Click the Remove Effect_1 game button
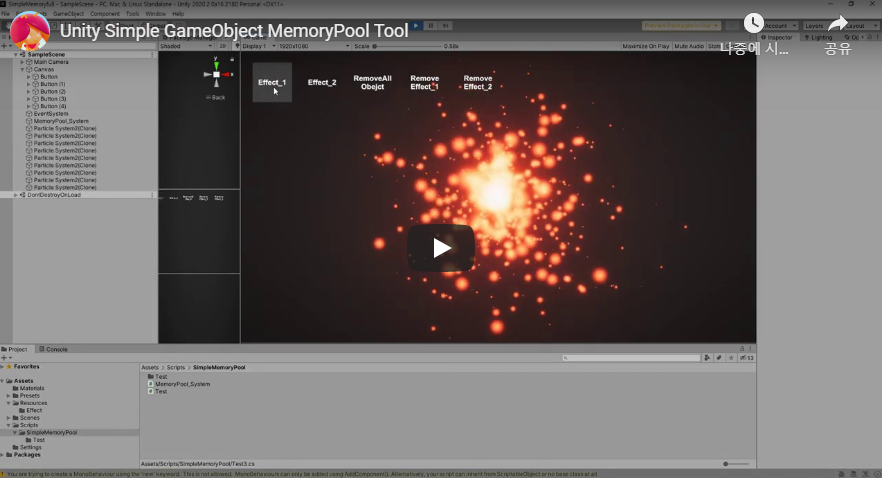The image size is (882, 478). (x=425, y=82)
